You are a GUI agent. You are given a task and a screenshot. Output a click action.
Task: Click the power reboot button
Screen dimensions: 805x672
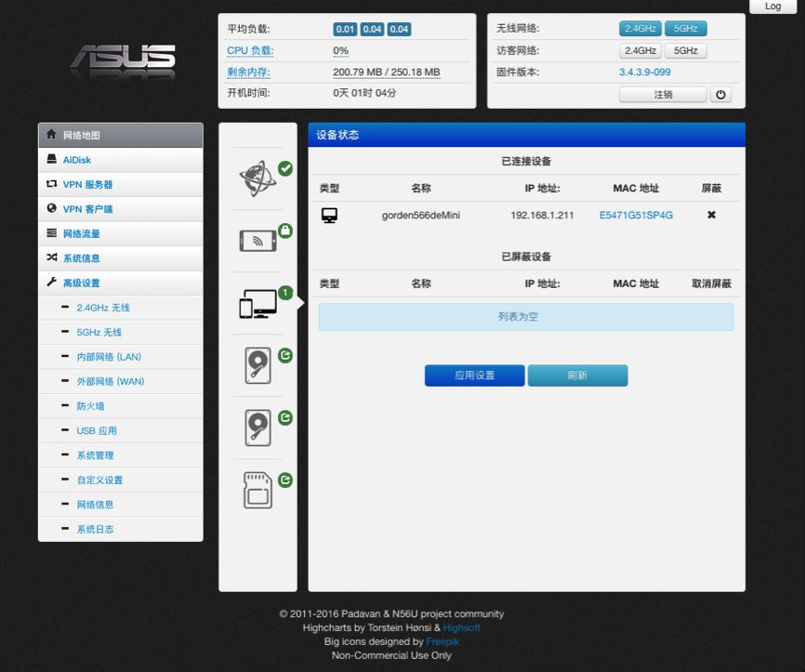point(720,95)
